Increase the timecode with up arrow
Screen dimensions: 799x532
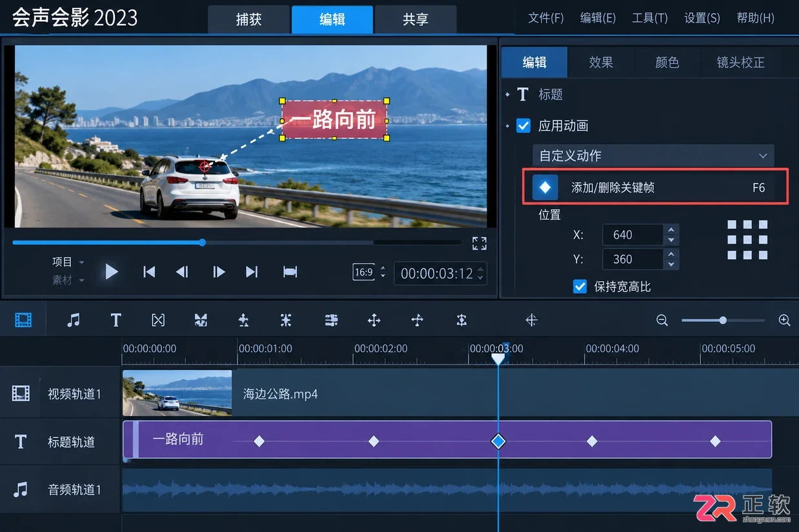480,268
